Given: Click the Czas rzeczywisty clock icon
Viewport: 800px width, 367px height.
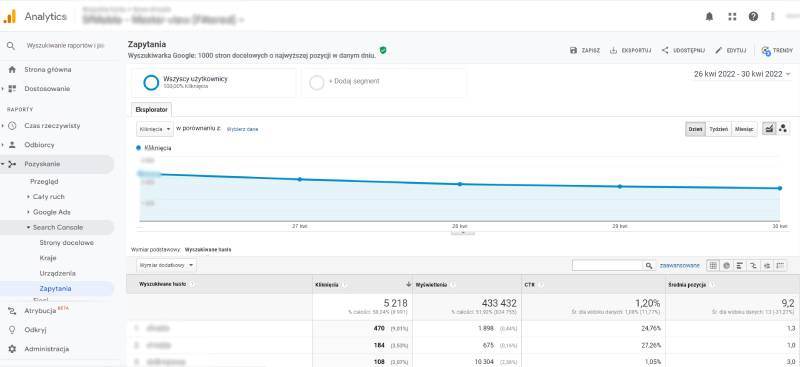Looking at the screenshot, I should click(12, 126).
